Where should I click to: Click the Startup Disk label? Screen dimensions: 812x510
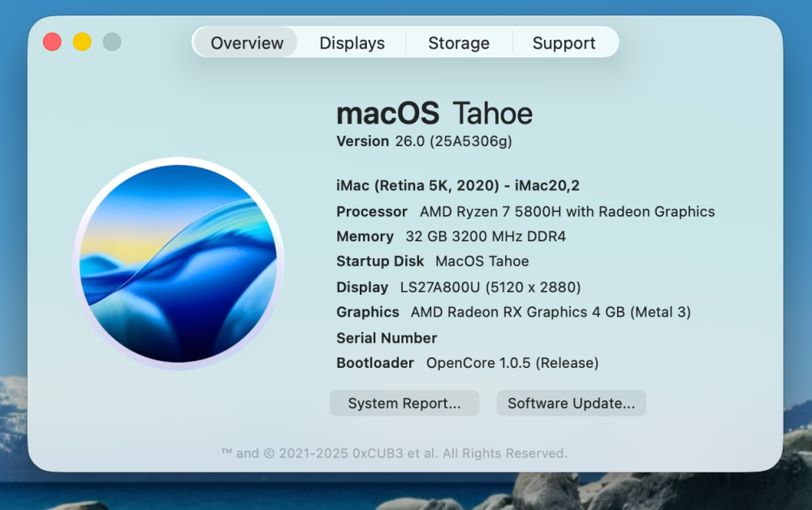[380, 261]
